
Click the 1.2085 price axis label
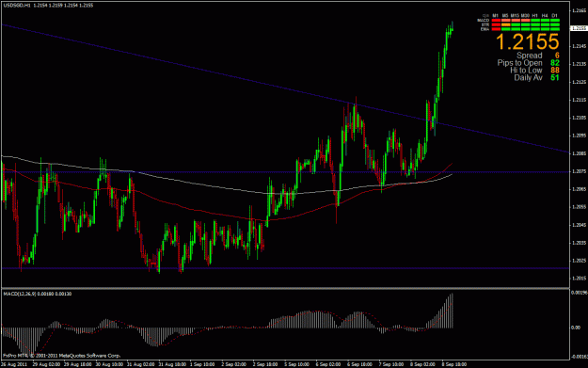pos(580,153)
